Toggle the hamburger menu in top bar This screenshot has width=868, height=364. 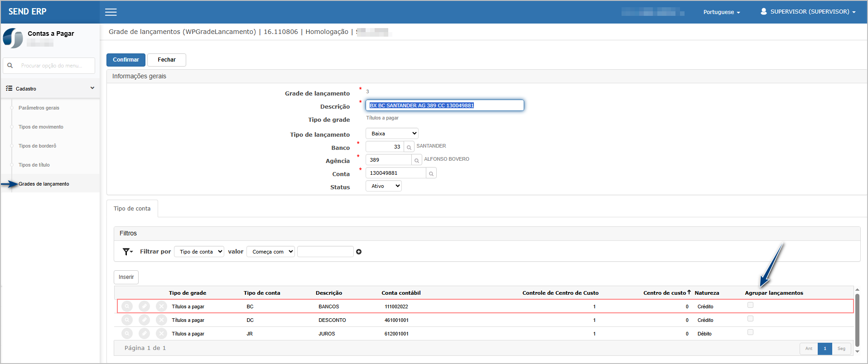tap(111, 12)
